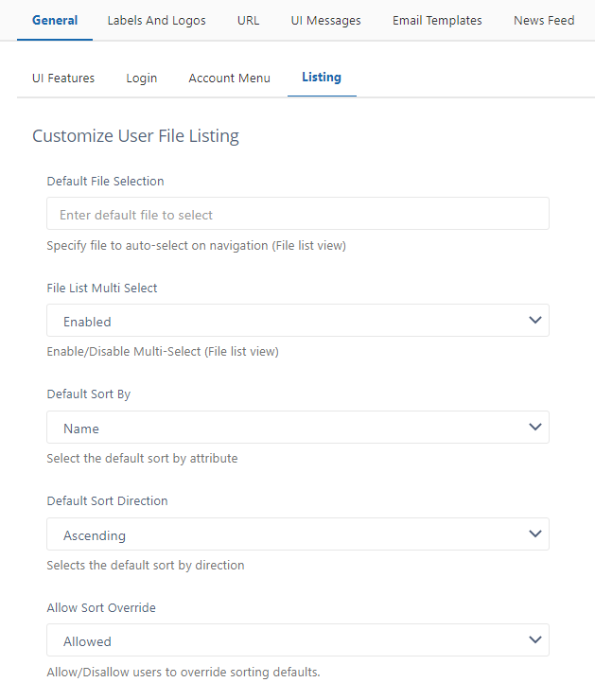Open the dropdown showing Allowed
The width and height of the screenshot is (595, 700).
tap(284, 640)
